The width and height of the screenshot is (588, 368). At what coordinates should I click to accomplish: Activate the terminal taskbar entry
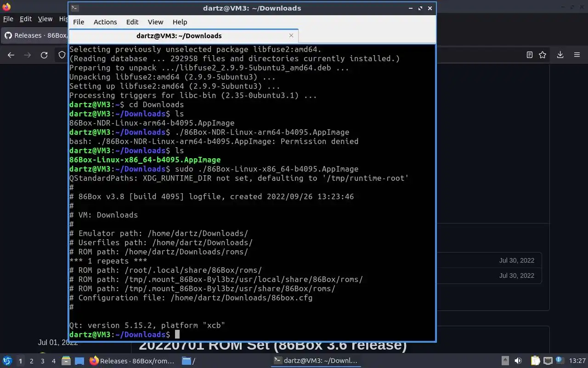317,361
